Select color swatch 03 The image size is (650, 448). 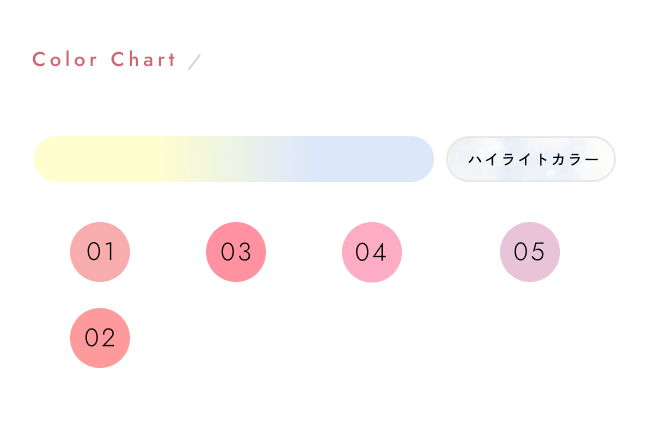[236, 252]
